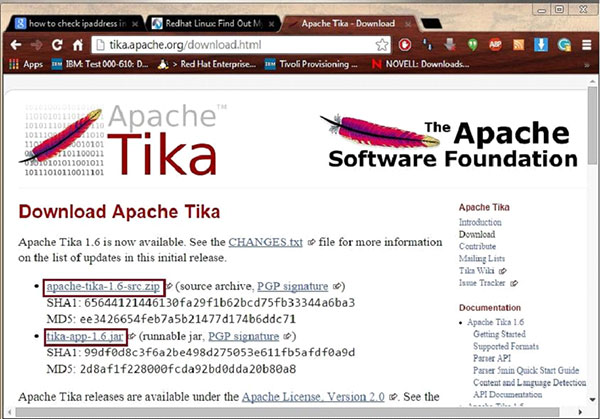Open the CHANGES.txt link
This screenshot has height=419, width=600.
(264, 242)
